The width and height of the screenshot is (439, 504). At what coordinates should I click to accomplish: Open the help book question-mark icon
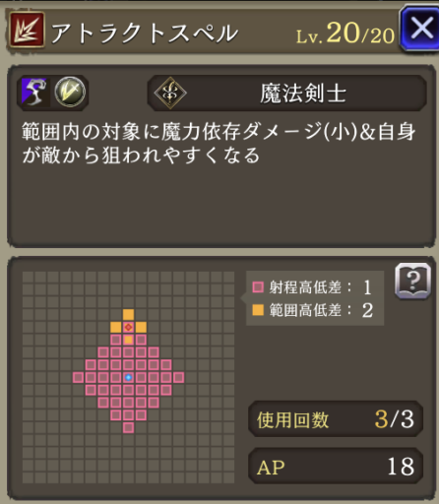(x=412, y=281)
